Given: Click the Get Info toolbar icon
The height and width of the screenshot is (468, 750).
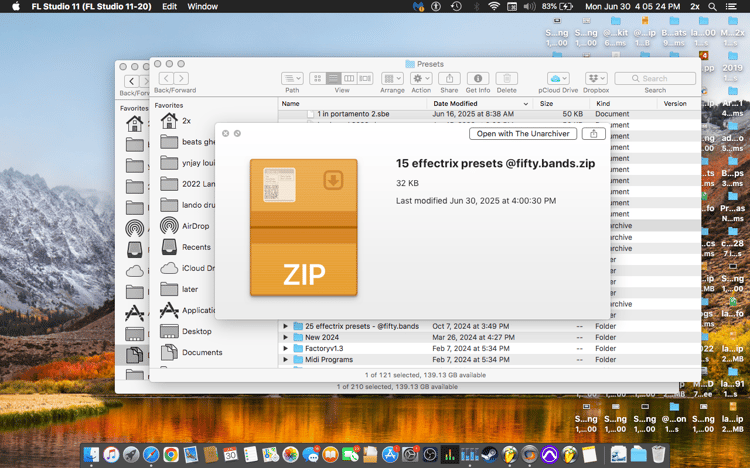Looking at the screenshot, I should (477, 78).
